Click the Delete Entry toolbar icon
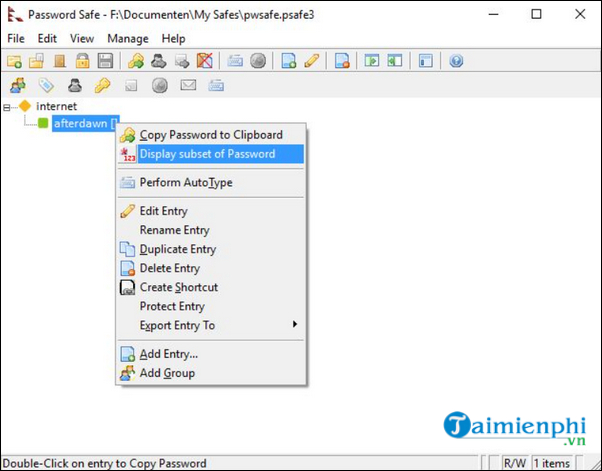This screenshot has height=471, width=602. click(x=342, y=61)
